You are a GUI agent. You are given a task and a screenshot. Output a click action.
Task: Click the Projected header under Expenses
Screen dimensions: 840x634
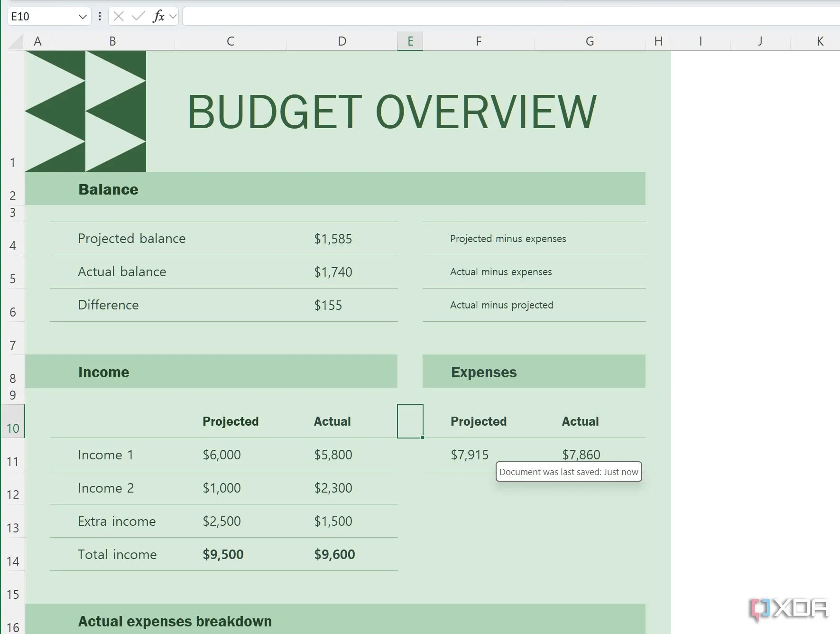[x=479, y=421]
